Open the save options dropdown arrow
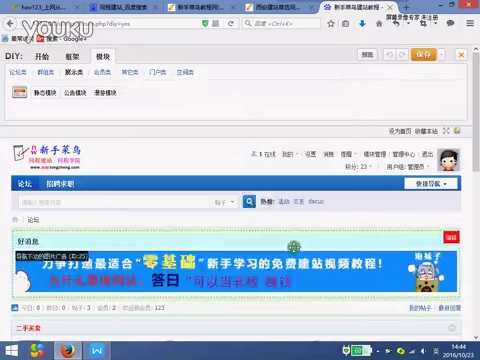The width and height of the screenshot is (480, 360). click(441, 55)
